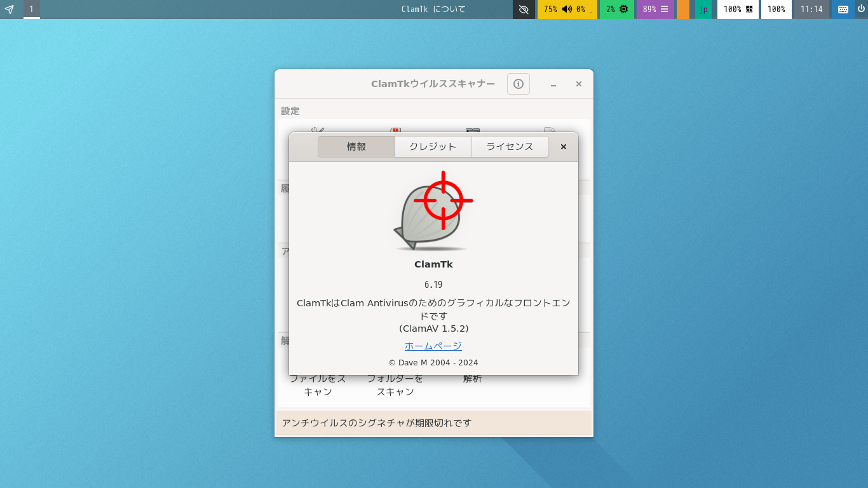Screen dimensions: 868x488
Task: Click the crossed-out eye icon in the top bar
Action: (524, 10)
